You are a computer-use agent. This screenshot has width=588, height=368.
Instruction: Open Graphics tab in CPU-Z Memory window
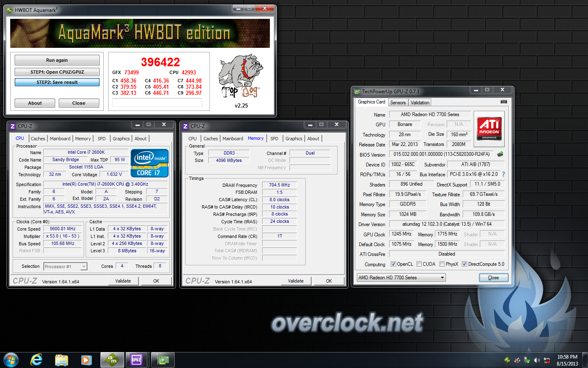point(294,139)
